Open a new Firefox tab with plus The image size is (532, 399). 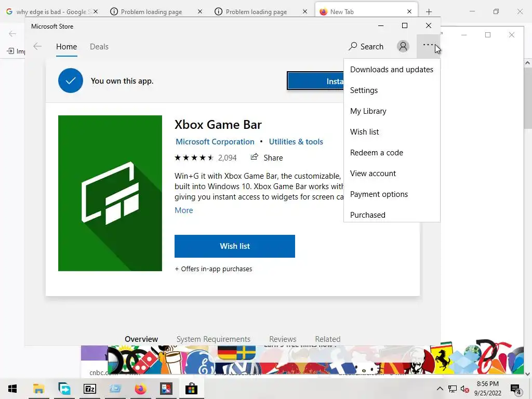coord(429,12)
